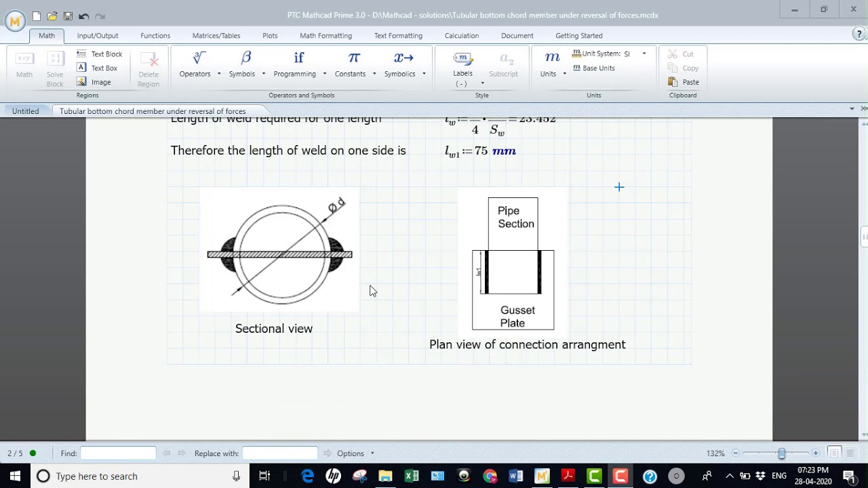Adjust the zoom slider handle
Screen dimensions: 868x488
[781, 453]
